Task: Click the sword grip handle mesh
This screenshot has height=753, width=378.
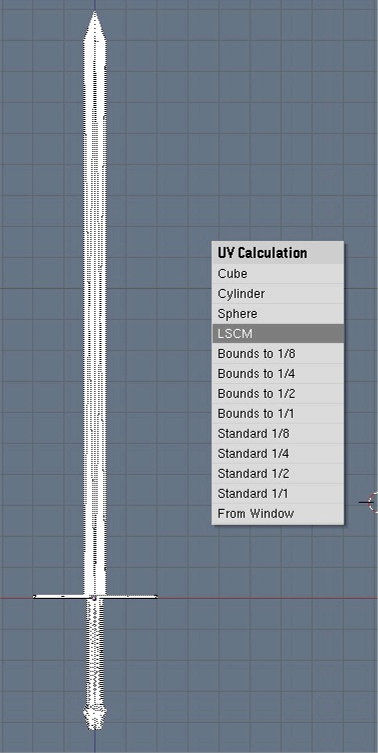Action: (x=95, y=653)
